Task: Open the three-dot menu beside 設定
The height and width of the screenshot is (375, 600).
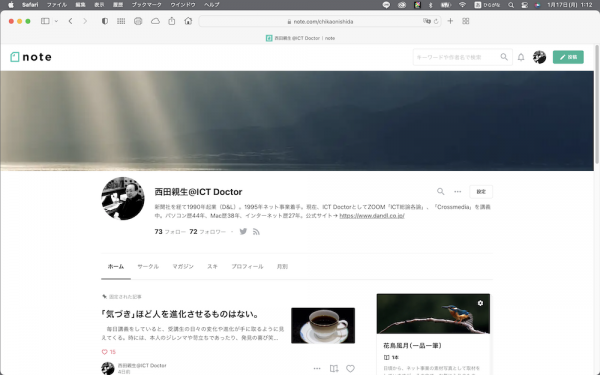Action: (x=458, y=191)
